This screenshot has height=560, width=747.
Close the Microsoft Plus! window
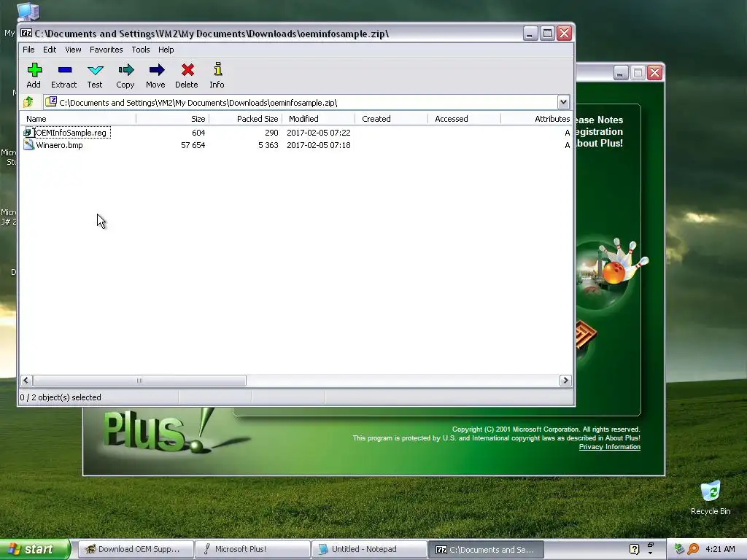coord(654,73)
